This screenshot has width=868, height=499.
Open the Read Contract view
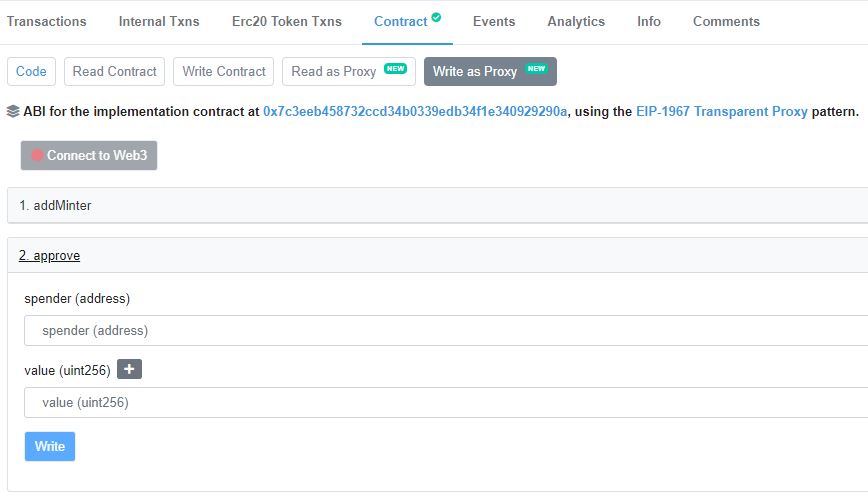pos(115,71)
